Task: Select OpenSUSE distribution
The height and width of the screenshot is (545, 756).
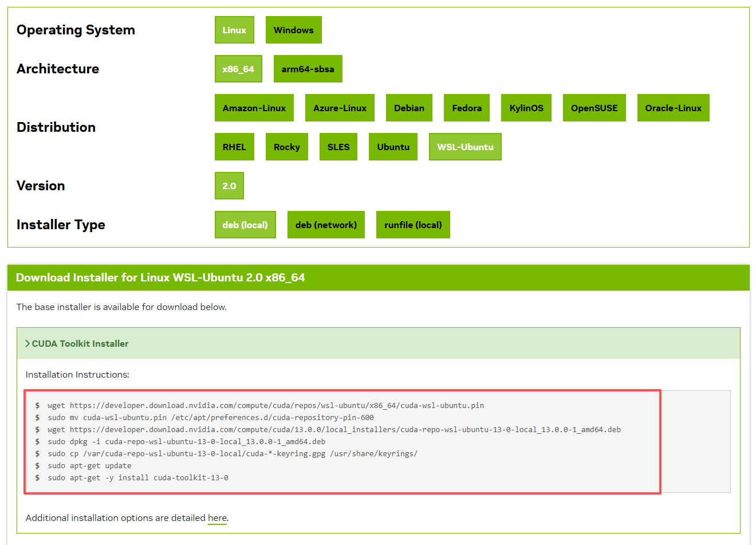Action: (594, 108)
